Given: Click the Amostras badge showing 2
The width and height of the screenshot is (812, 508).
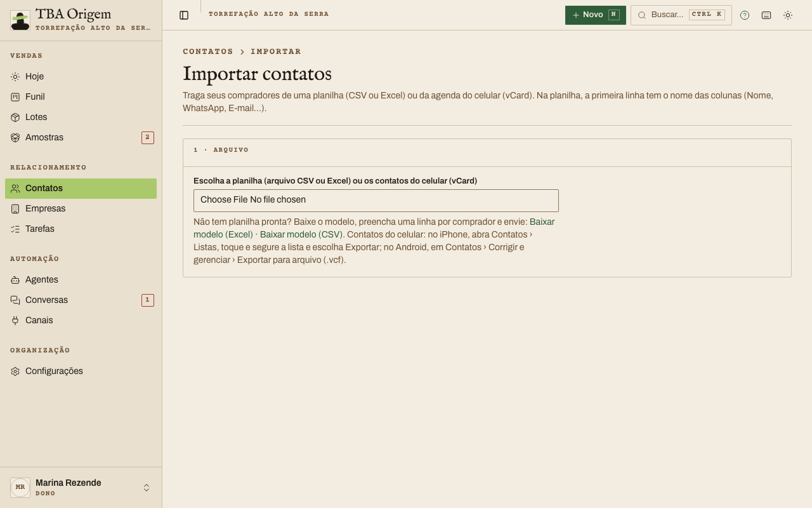Looking at the screenshot, I should (x=148, y=137).
